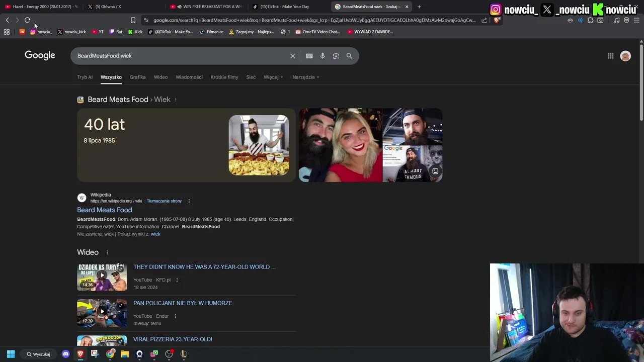
Task: Switch to the WIN FREE BREAKFAST browser tab
Action: pyautogui.click(x=206, y=7)
